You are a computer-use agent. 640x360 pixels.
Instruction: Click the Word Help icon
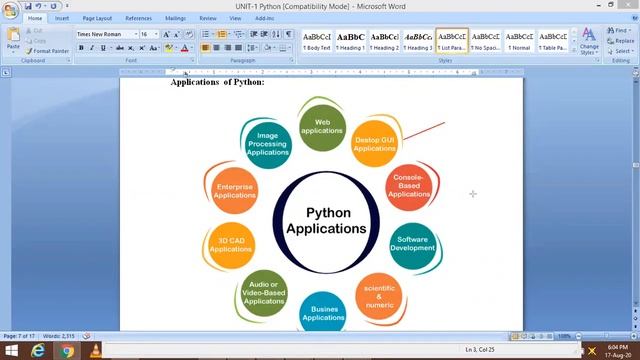(x=635, y=18)
